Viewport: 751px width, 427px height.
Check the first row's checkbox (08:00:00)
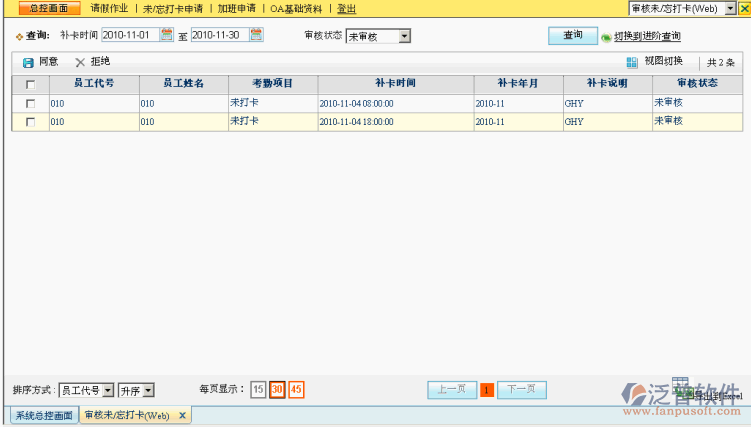[x=30, y=103]
